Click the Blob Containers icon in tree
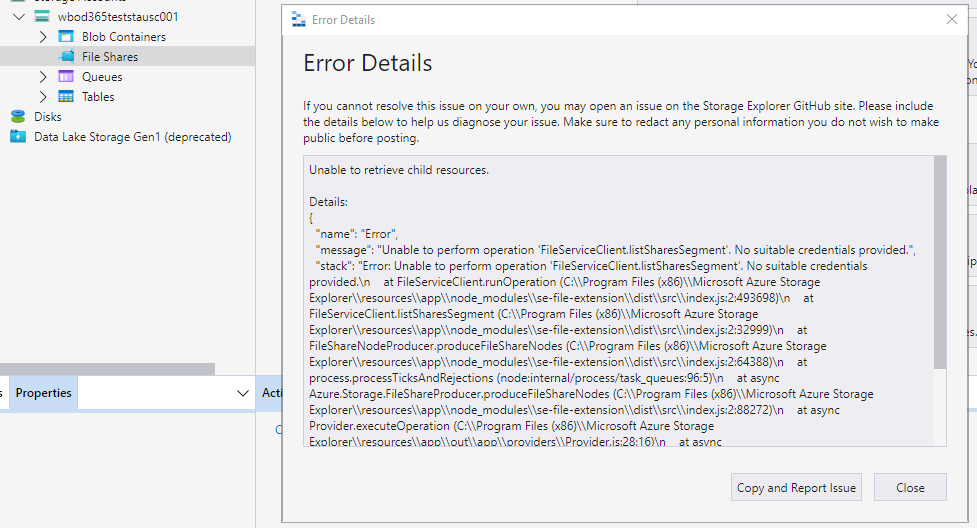Viewport: 977px width, 528px height. [66, 37]
